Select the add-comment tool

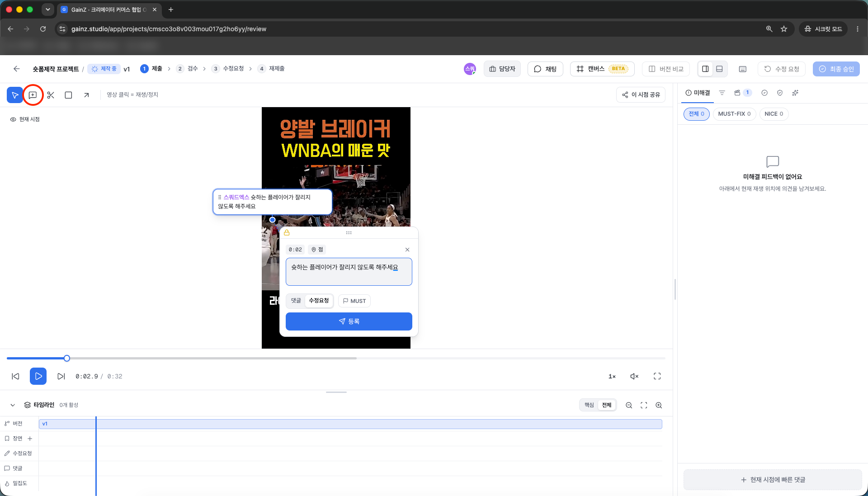(x=33, y=95)
